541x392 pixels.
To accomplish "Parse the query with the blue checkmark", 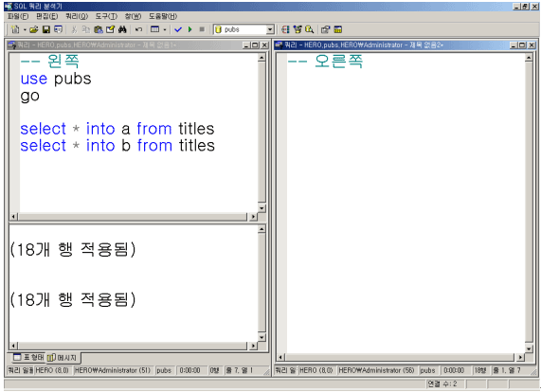I will click(x=178, y=29).
